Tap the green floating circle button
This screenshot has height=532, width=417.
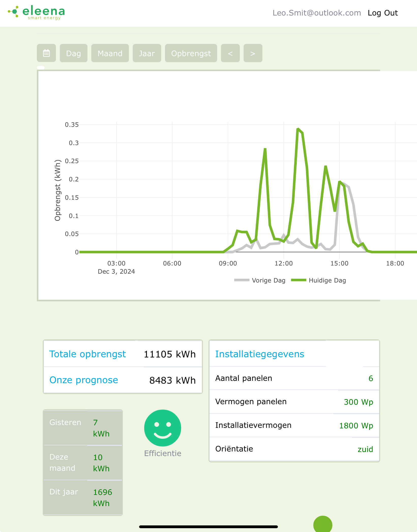click(x=323, y=524)
